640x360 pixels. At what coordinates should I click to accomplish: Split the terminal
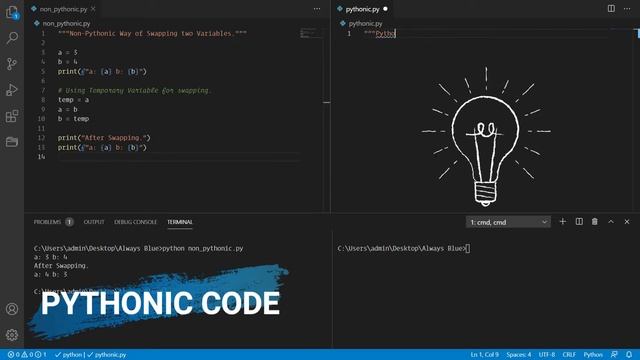579,222
